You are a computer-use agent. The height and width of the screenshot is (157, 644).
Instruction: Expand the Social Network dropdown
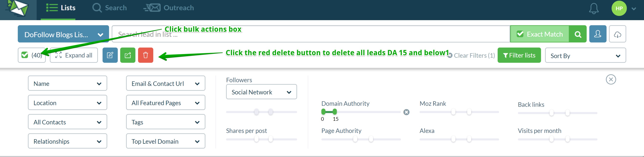262,92
